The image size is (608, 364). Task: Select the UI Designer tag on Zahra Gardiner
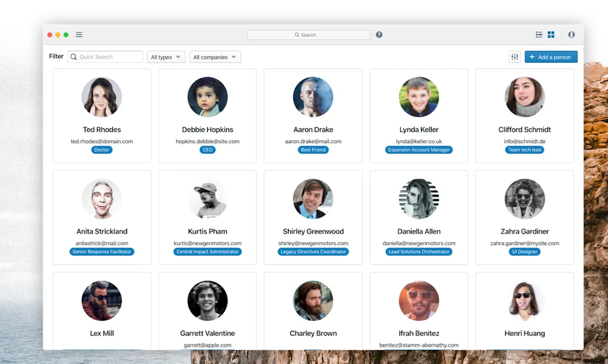[524, 251]
